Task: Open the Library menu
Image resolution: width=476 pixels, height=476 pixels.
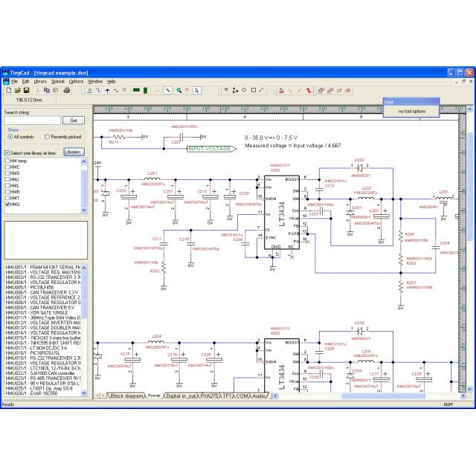Action: 39,81
